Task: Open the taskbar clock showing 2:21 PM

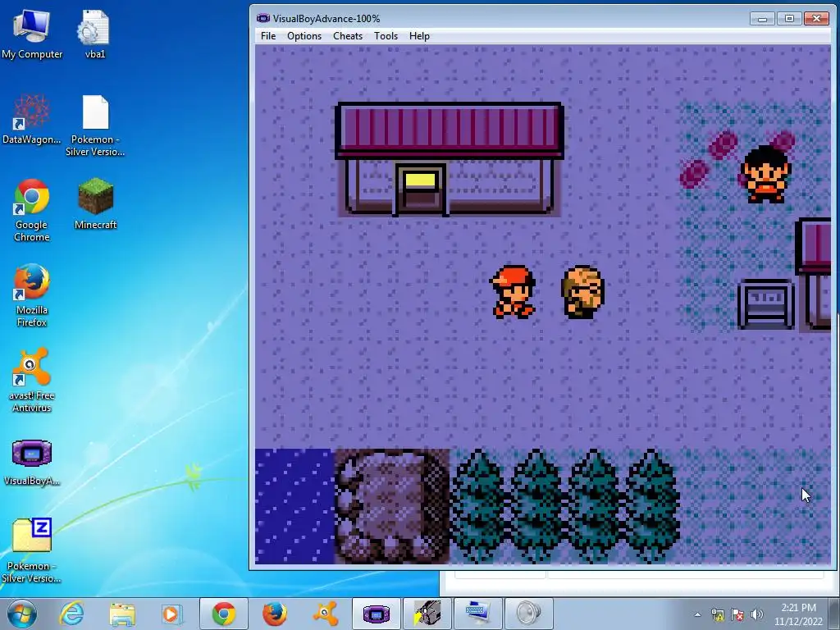Action: click(x=798, y=614)
